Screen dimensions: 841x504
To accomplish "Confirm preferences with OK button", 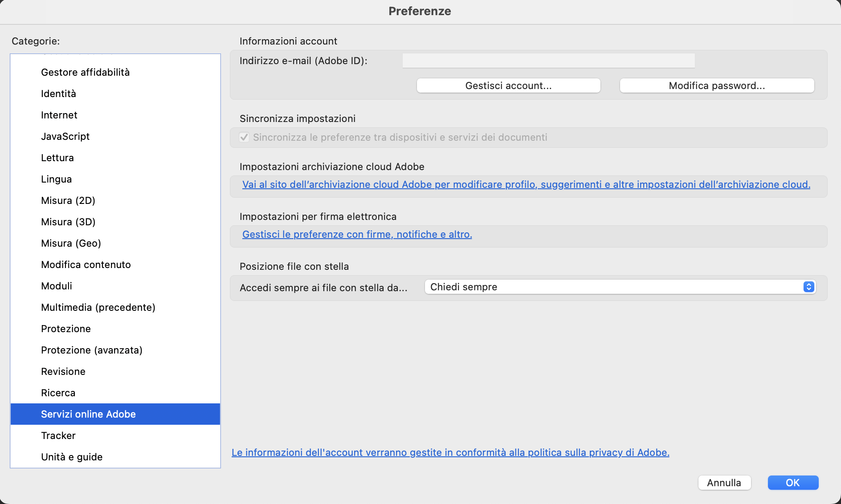I will point(793,483).
